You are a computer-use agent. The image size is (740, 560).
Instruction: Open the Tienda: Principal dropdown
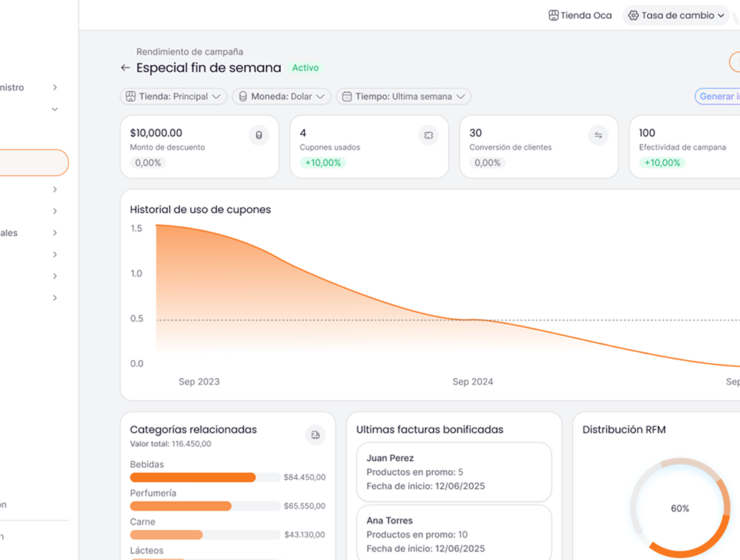point(173,97)
